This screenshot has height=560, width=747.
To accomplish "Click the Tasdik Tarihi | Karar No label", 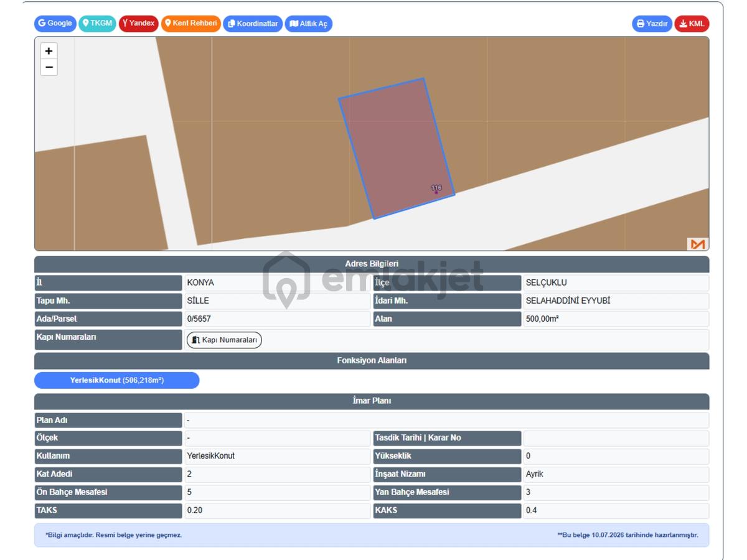I will (x=418, y=438).
